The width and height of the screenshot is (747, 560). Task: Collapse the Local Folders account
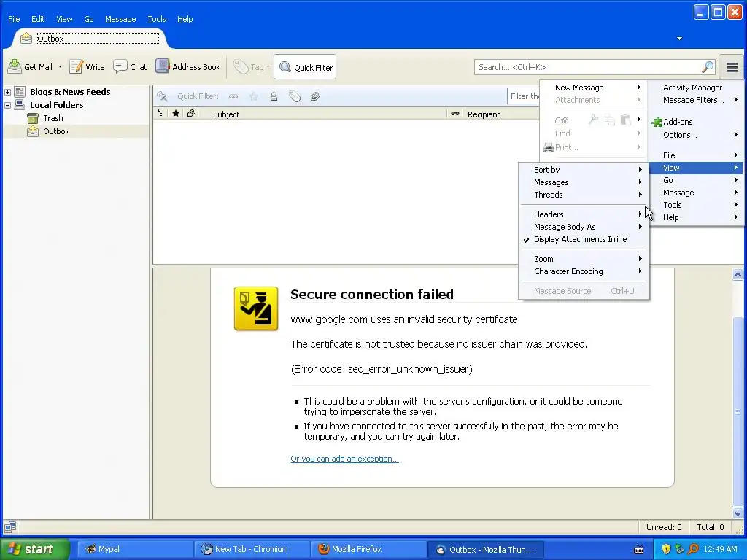click(7, 105)
